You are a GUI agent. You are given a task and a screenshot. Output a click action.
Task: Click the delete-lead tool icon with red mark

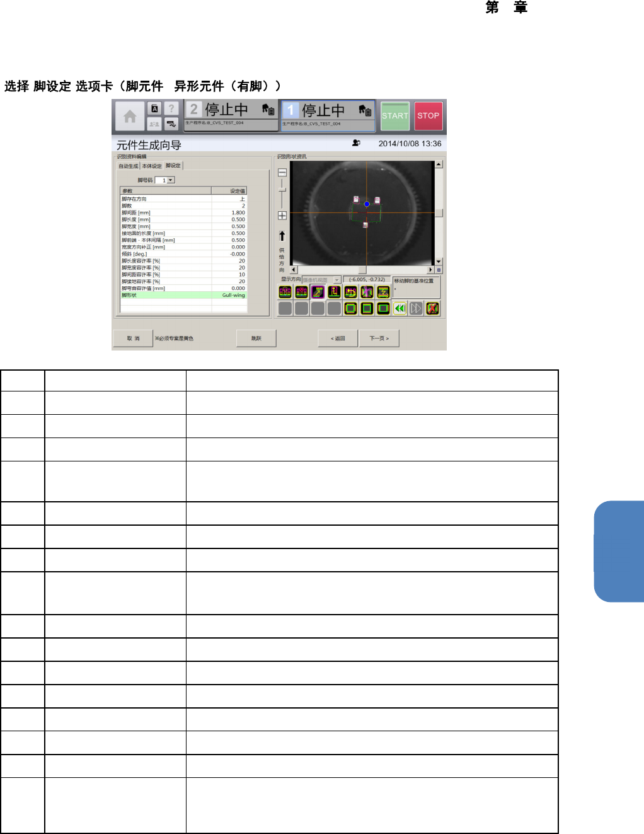pyautogui.click(x=302, y=292)
